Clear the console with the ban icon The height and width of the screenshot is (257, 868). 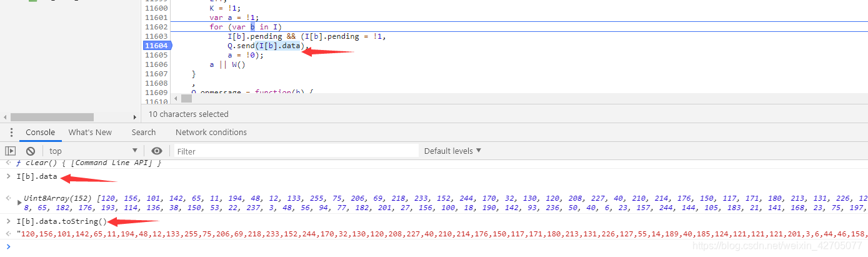30,151
